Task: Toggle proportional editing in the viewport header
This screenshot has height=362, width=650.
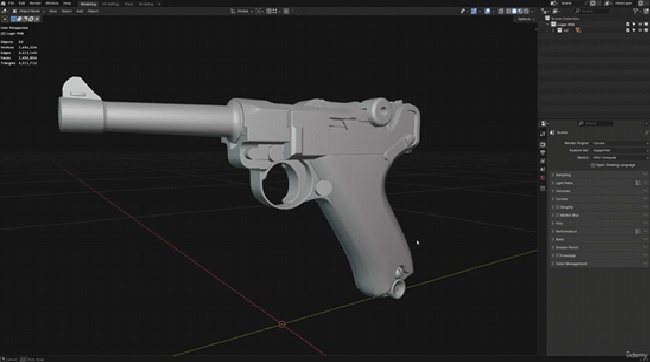Action: pyautogui.click(x=286, y=11)
